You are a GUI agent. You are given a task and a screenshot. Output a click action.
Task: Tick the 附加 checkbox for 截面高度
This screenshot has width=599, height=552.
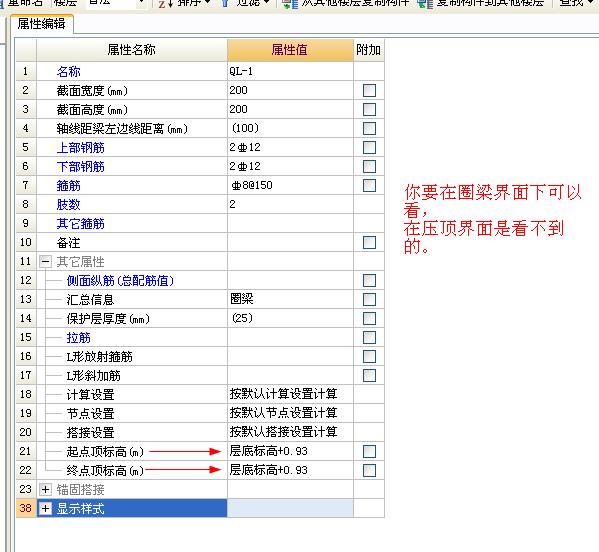[369, 109]
